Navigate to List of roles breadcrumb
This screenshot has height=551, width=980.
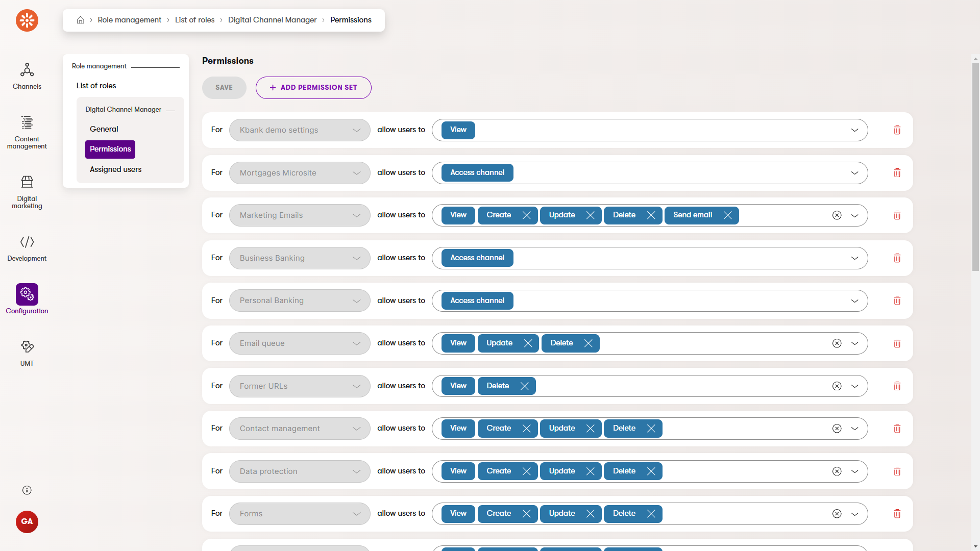tap(194, 20)
